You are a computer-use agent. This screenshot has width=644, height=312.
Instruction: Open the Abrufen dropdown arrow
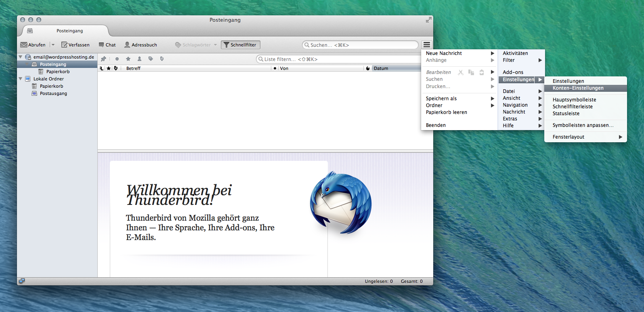click(x=53, y=45)
